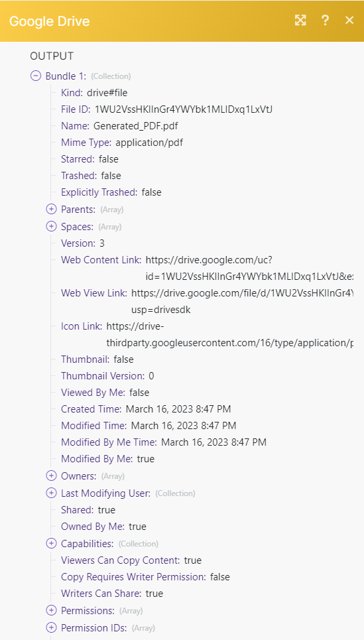
Task: Select the Generated_PDF.pdf name value
Action: pyautogui.click(x=136, y=126)
